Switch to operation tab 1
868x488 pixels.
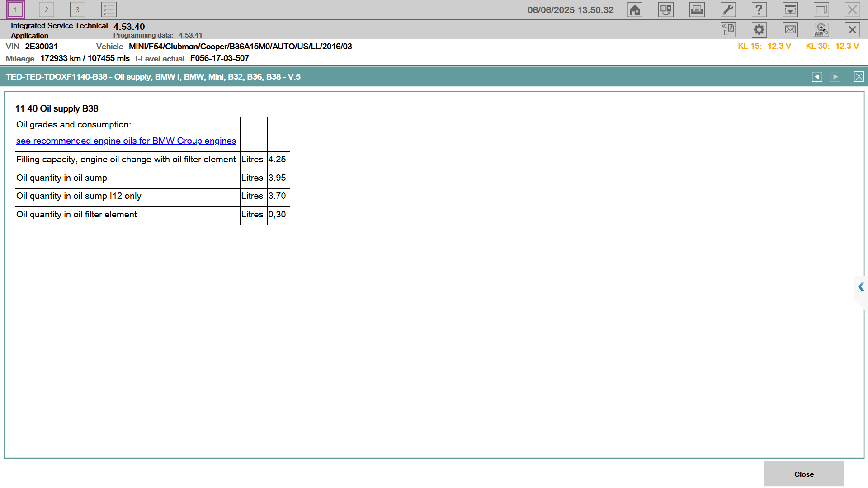[15, 9]
